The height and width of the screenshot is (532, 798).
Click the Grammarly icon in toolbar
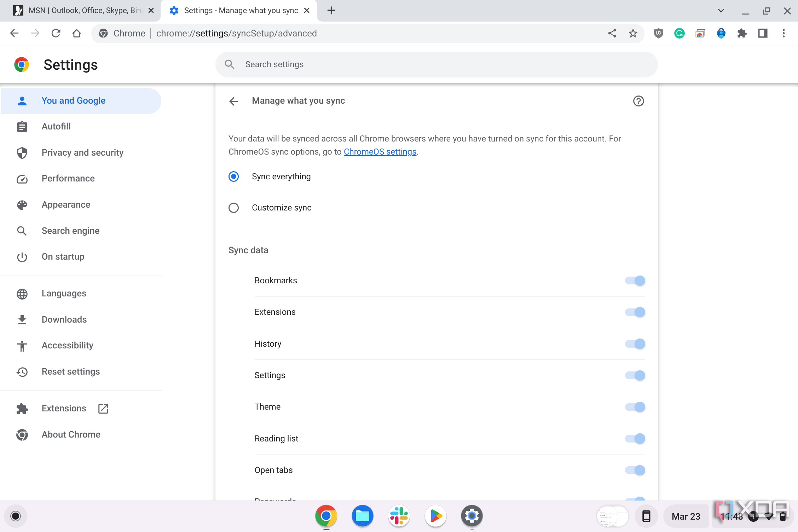pos(679,33)
